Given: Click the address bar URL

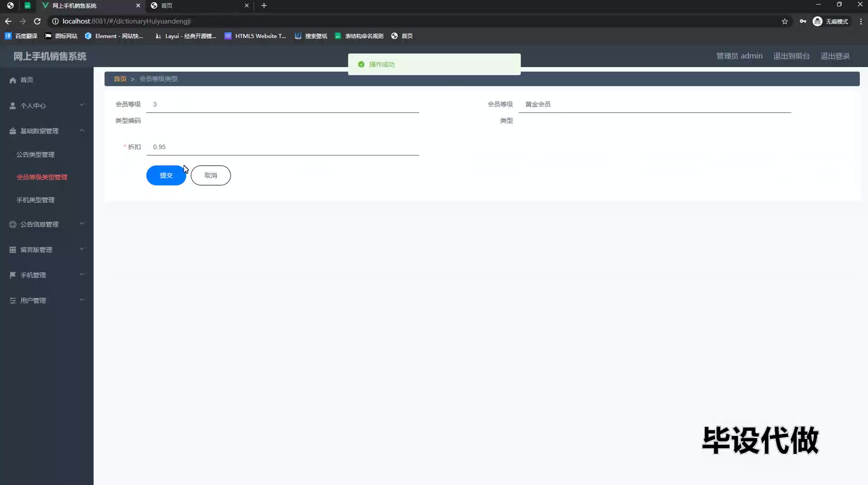Looking at the screenshot, I should click(127, 21).
